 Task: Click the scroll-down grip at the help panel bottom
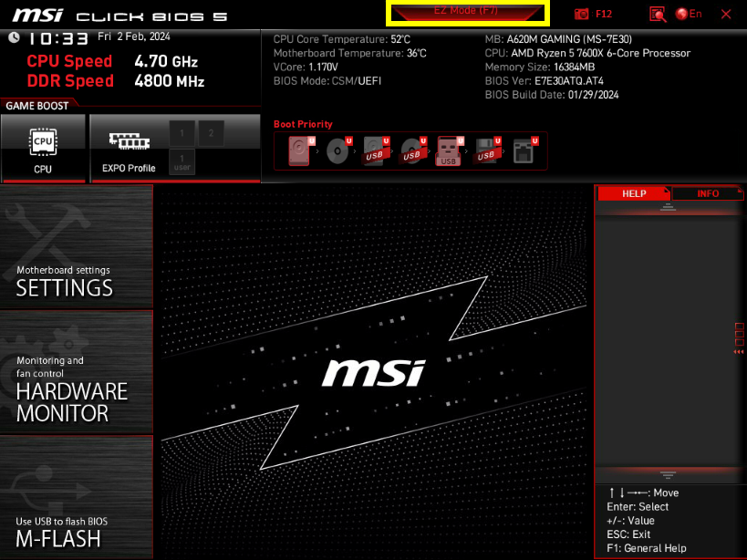click(x=668, y=475)
